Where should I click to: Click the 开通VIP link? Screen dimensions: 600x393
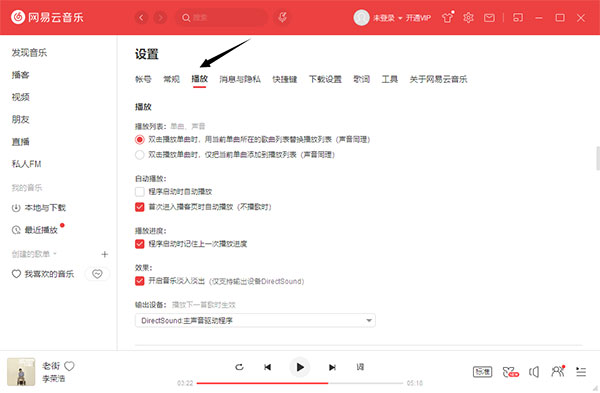pyautogui.click(x=418, y=18)
